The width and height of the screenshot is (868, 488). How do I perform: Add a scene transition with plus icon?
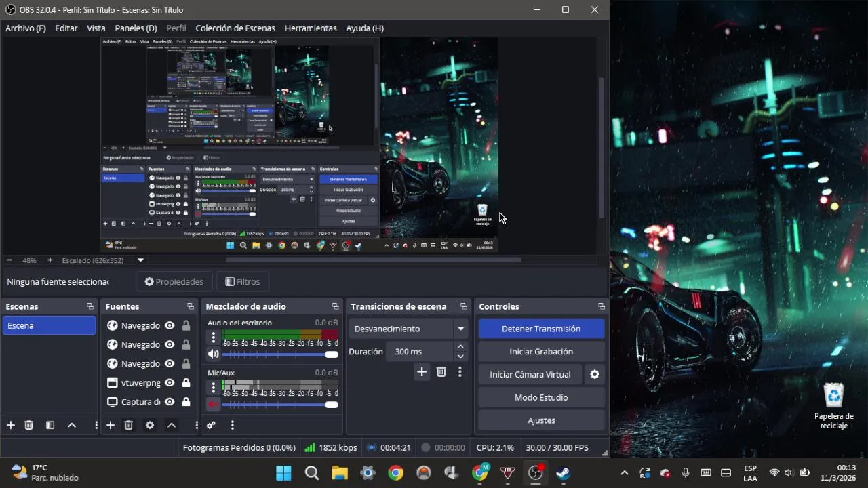(422, 371)
